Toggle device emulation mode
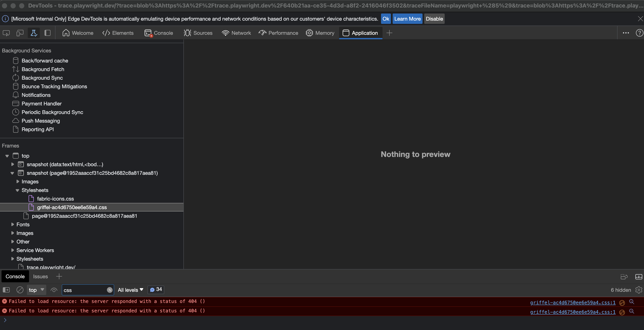This screenshot has width=644, height=330. (x=20, y=33)
